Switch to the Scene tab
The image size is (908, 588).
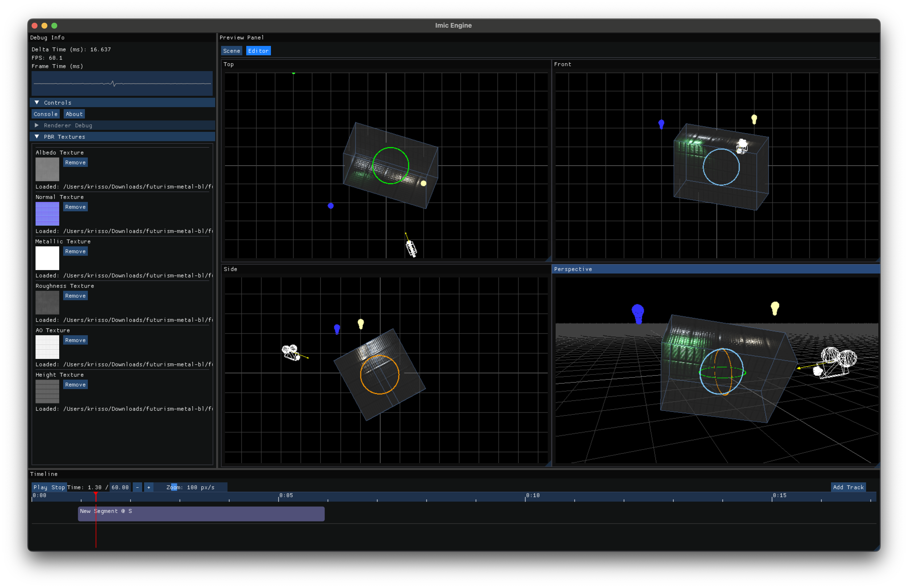click(231, 51)
